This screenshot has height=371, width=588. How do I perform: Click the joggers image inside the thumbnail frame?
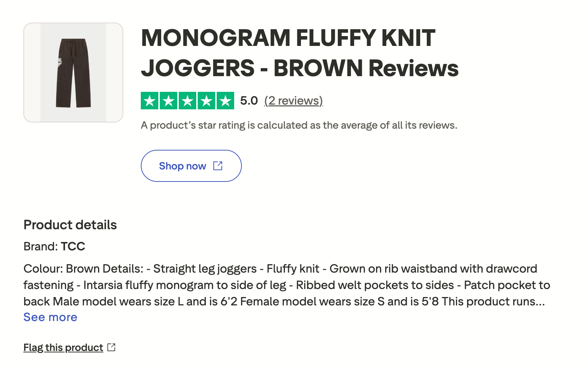tap(73, 73)
